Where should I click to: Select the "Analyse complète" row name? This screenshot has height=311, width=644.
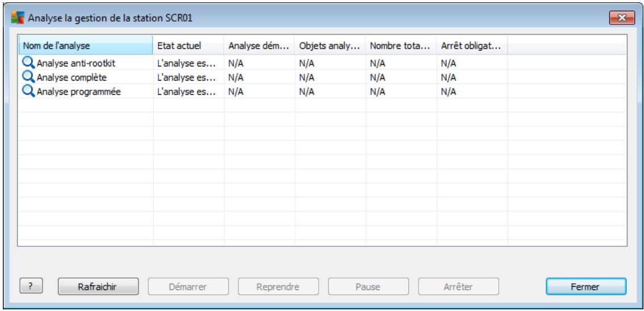coord(72,78)
